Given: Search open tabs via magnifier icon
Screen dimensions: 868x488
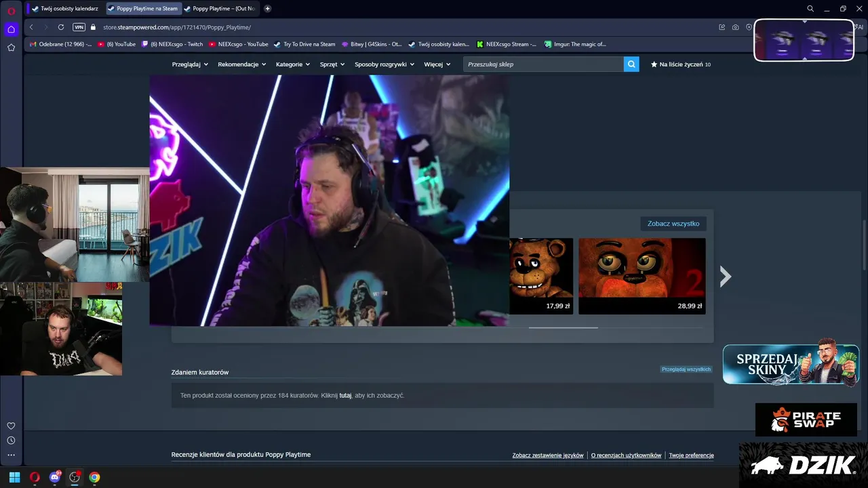Looking at the screenshot, I should pos(810,9).
